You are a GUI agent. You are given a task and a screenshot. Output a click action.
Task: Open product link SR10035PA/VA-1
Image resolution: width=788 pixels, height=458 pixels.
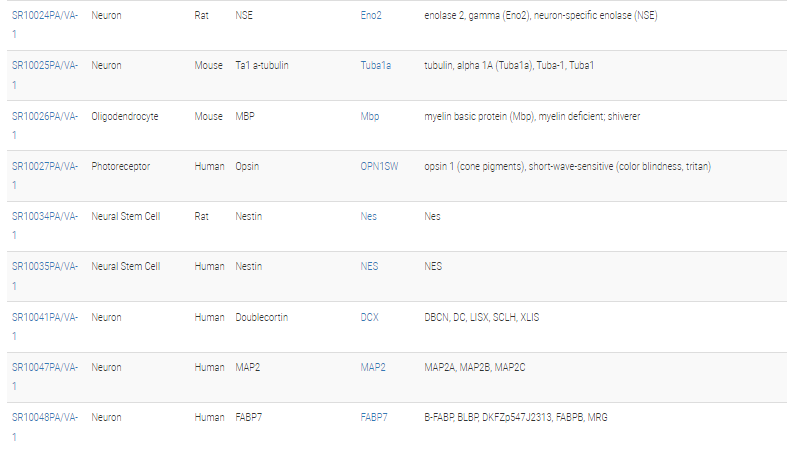[45, 276]
